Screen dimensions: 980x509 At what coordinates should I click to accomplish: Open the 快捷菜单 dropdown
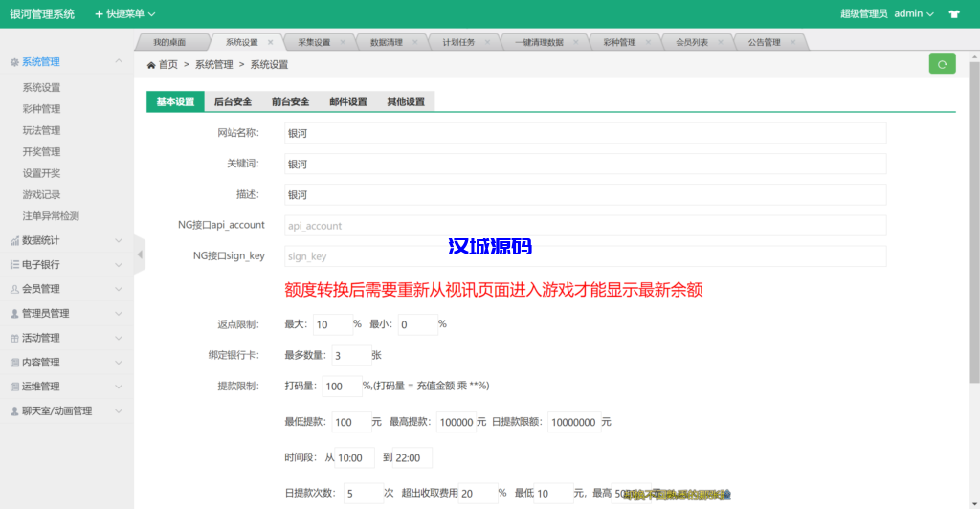125,13
